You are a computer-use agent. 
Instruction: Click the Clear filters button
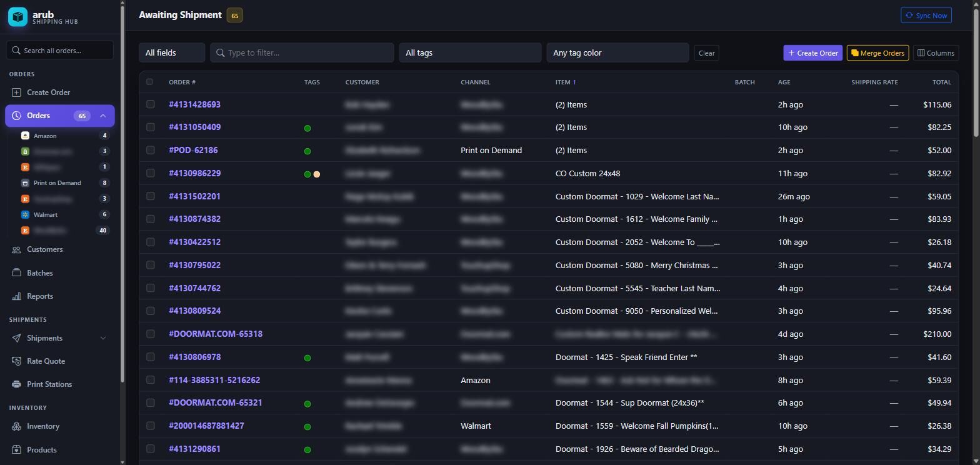click(x=706, y=53)
